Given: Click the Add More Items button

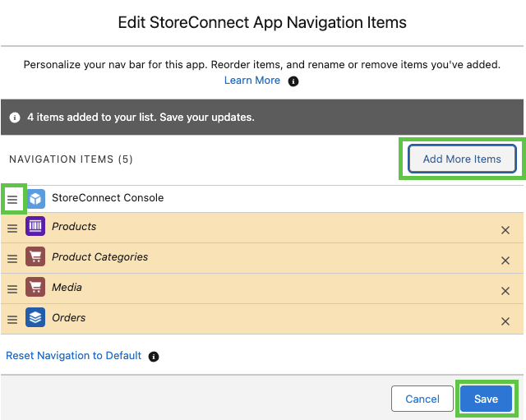Looking at the screenshot, I should pyautogui.click(x=462, y=159).
